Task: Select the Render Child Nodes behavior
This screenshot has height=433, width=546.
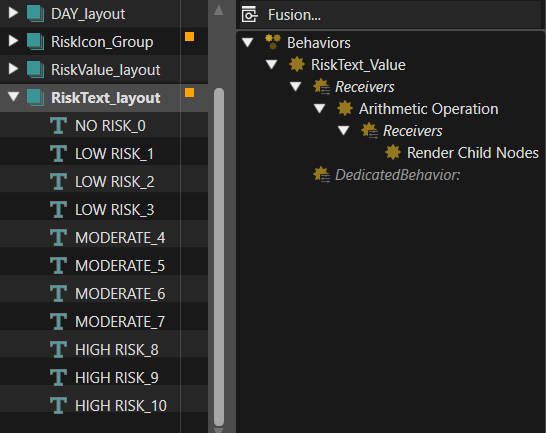Action: point(473,153)
